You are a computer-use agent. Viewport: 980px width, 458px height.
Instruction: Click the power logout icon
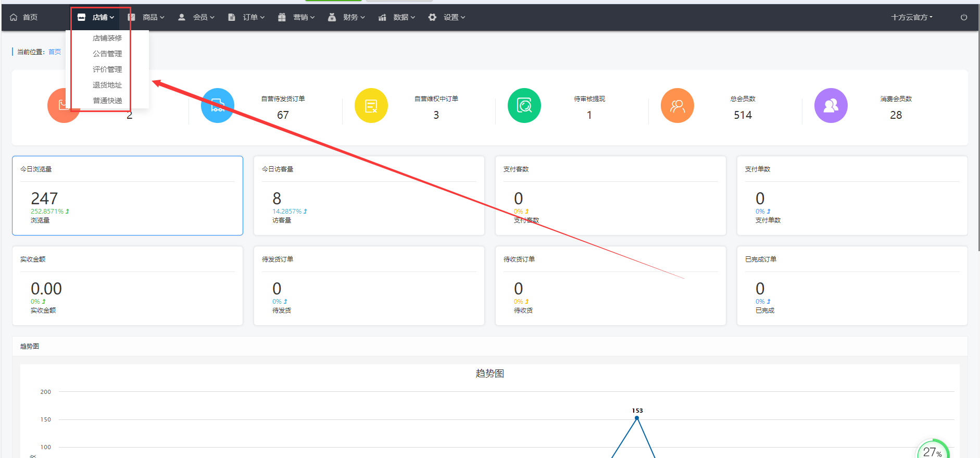964,17
